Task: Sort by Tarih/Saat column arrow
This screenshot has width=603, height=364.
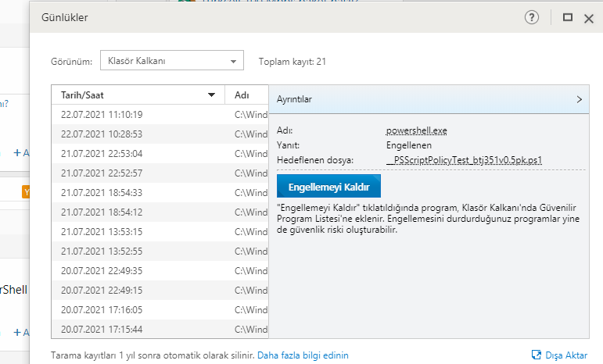Action: click(x=211, y=95)
